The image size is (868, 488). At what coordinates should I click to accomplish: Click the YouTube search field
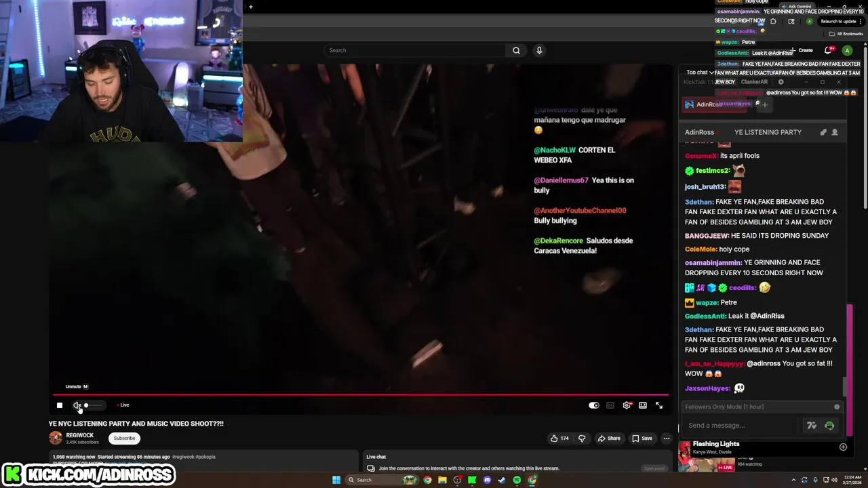pyautogui.click(x=414, y=50)
